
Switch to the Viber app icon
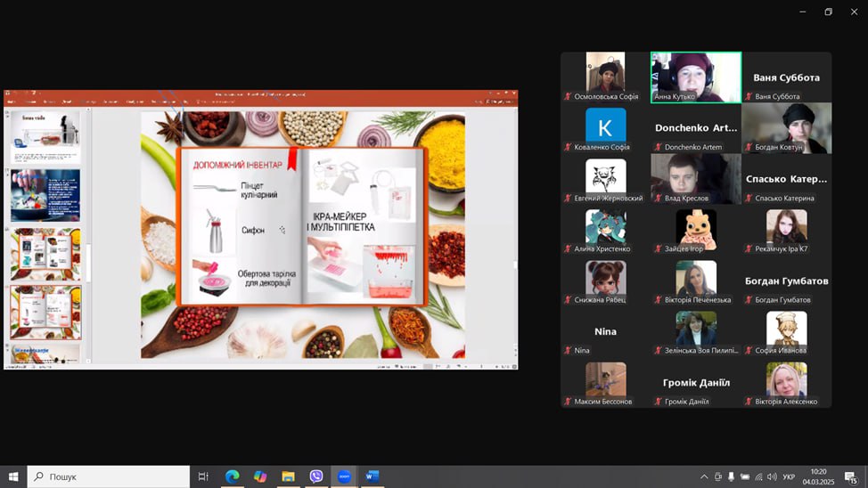(316, 476)
